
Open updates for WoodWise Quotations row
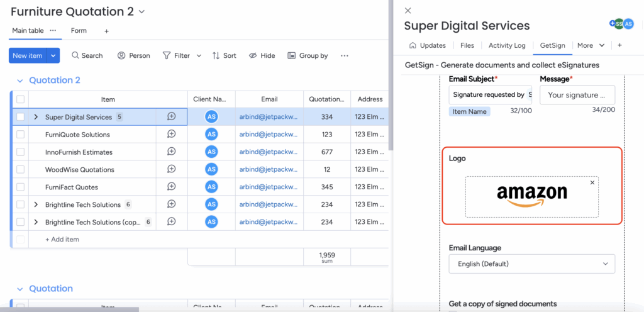click(x=172, y=169)
